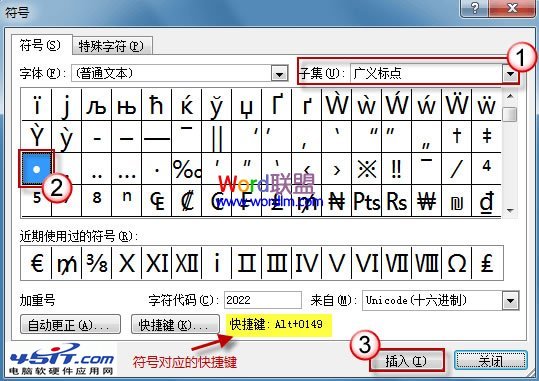539x381 pixels.
Task: Select the ï symbol in the grid
Action: 36,105
